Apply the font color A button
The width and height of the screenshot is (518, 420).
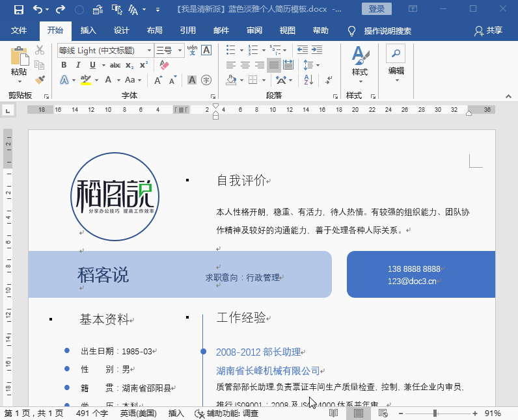108,80
